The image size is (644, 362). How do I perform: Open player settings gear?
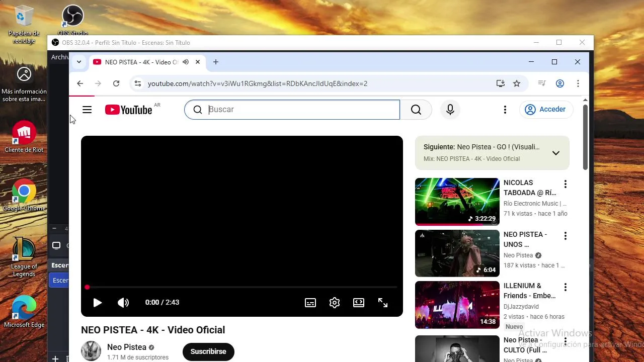tap(335, 303)
